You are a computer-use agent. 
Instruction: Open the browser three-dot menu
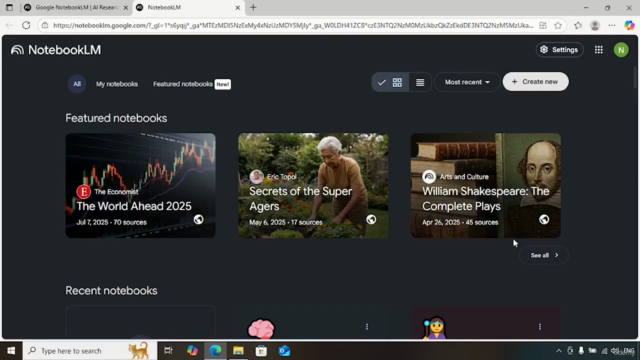tap(611, 25)
